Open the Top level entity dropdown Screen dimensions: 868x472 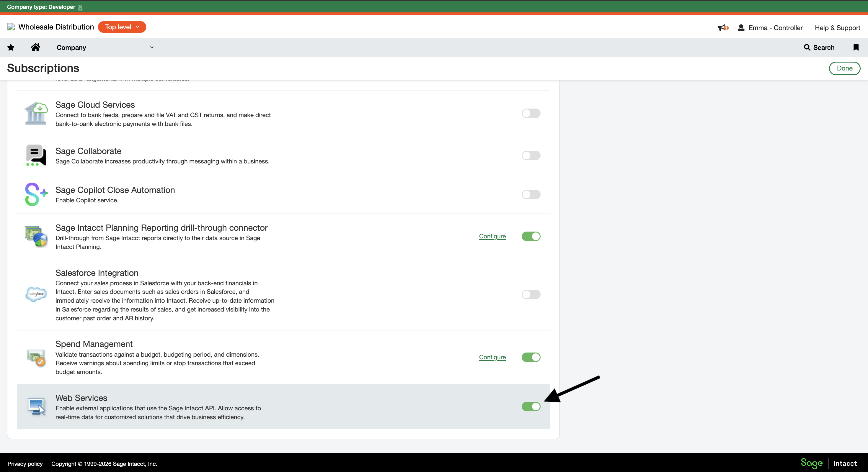122,27
